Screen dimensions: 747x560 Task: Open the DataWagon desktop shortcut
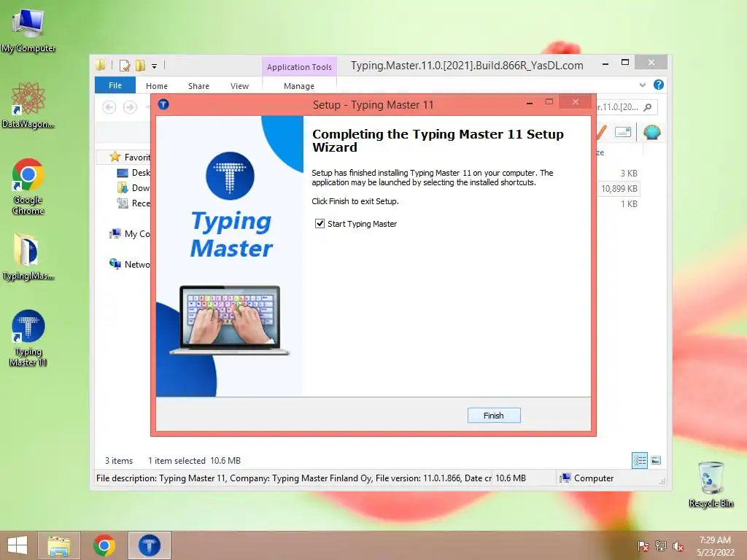point(28,106)
